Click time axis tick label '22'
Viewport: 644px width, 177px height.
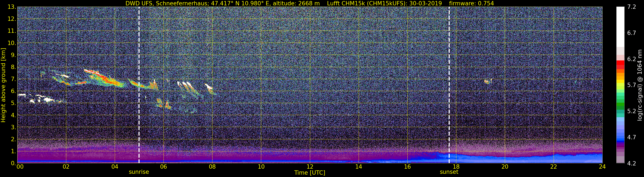(x=554, y=167)
